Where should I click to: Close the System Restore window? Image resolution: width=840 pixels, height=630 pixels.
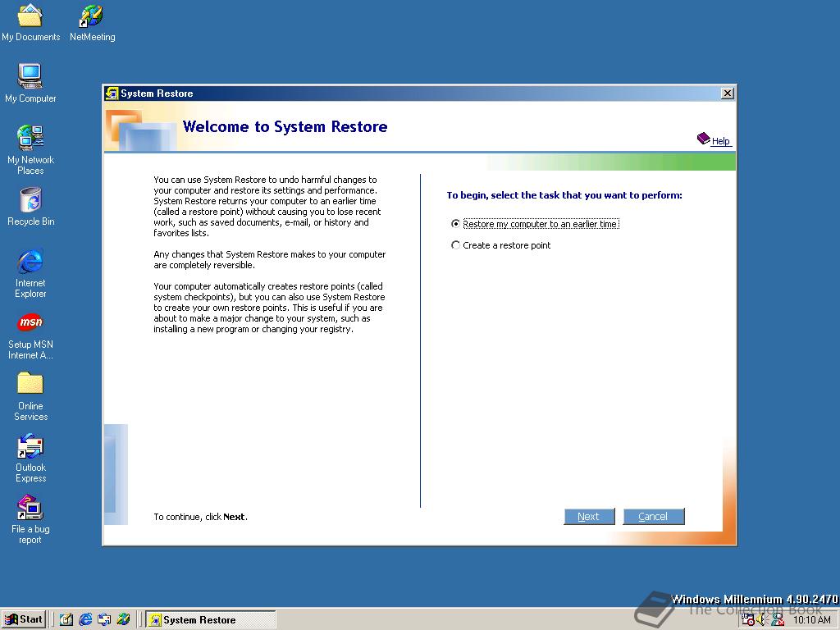tap(727, 94)
